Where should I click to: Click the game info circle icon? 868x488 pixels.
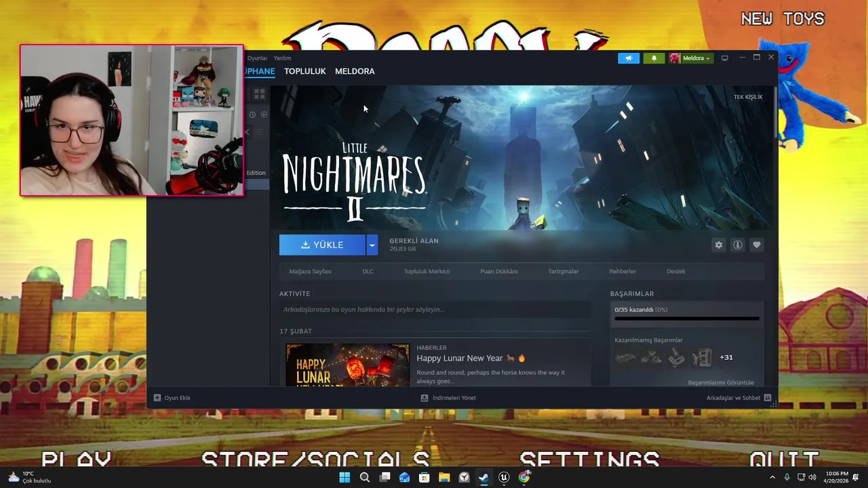[x=738, y=245]
